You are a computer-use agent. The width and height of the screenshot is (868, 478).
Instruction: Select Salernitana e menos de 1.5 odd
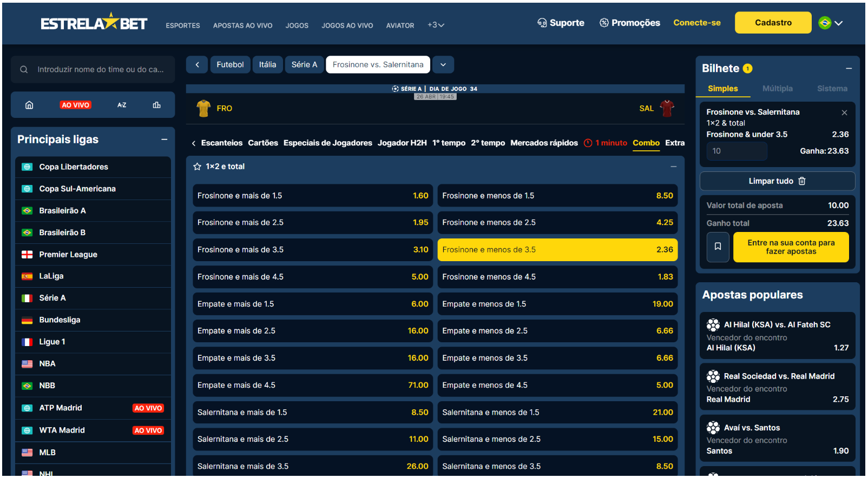(x=557, y=412)
